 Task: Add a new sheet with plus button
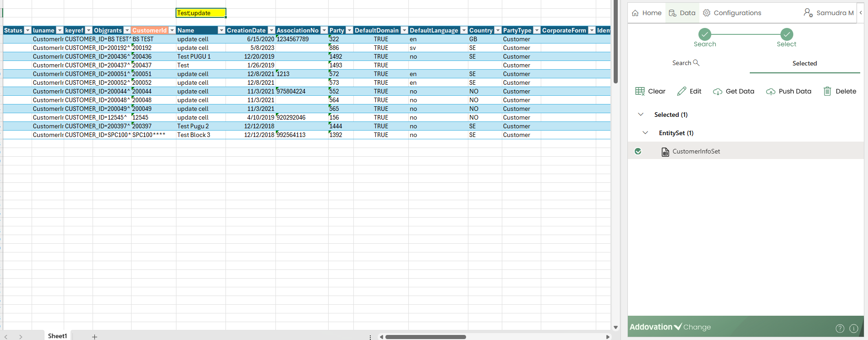(94, 337)
